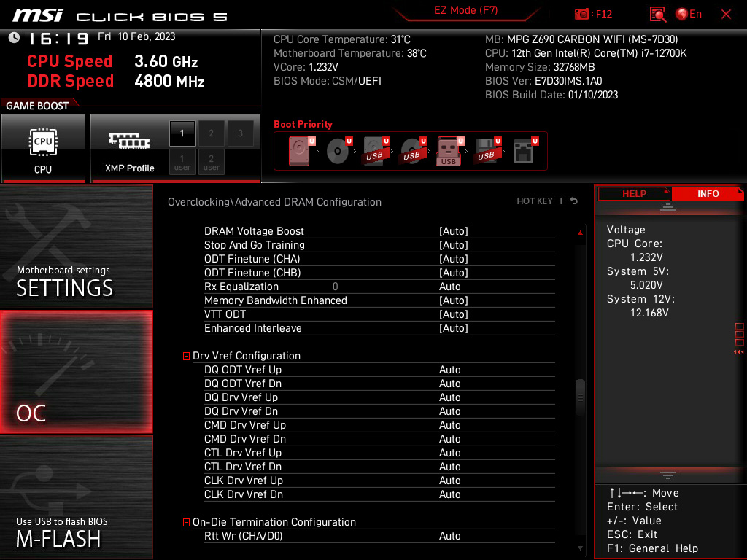Switch to EZ Mode (F7)
Screen dimensions: 747x560
pos(465,10)
